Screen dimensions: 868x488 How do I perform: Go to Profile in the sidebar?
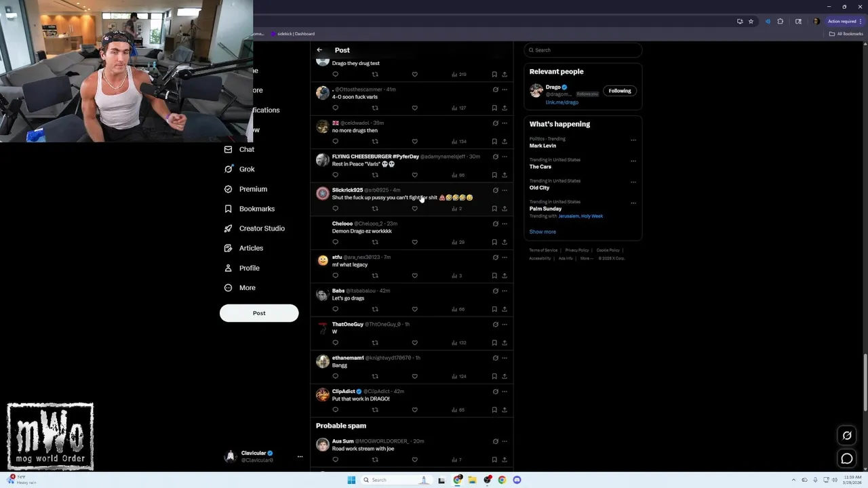[x=242, y=268]
